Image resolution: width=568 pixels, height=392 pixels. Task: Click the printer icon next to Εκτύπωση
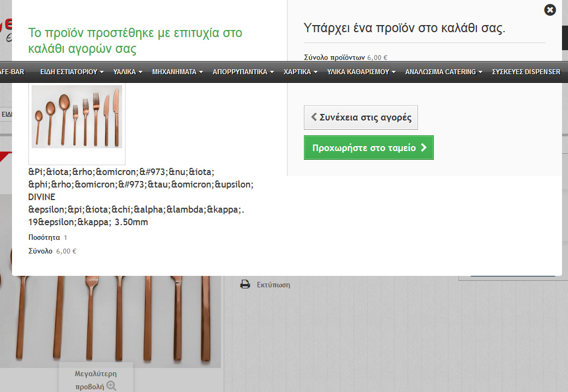[245, 285]
